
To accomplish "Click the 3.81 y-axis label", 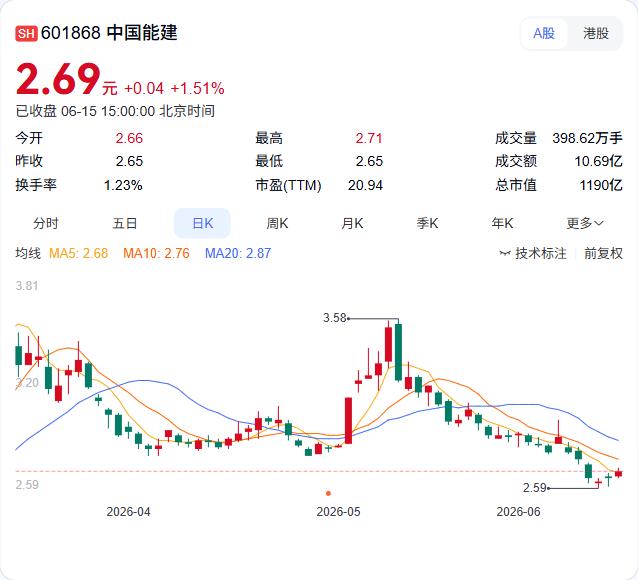I will point(27,286).
